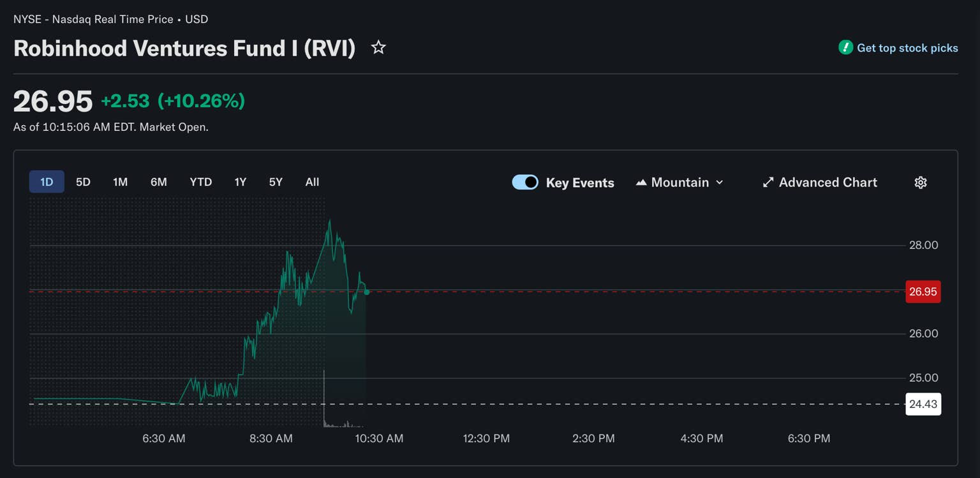Open chart settings gear icon
Viewport: 980px width, 478px height.
[920, 183]
